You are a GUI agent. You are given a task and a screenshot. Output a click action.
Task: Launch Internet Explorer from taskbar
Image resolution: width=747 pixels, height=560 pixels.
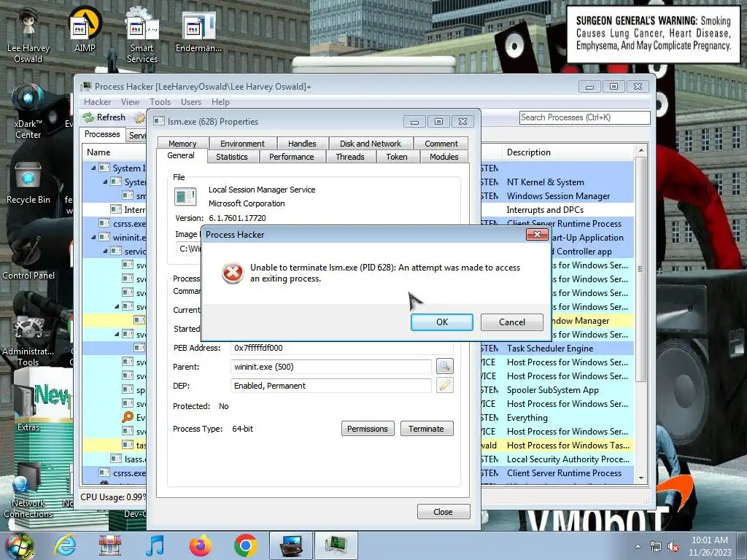65,545
